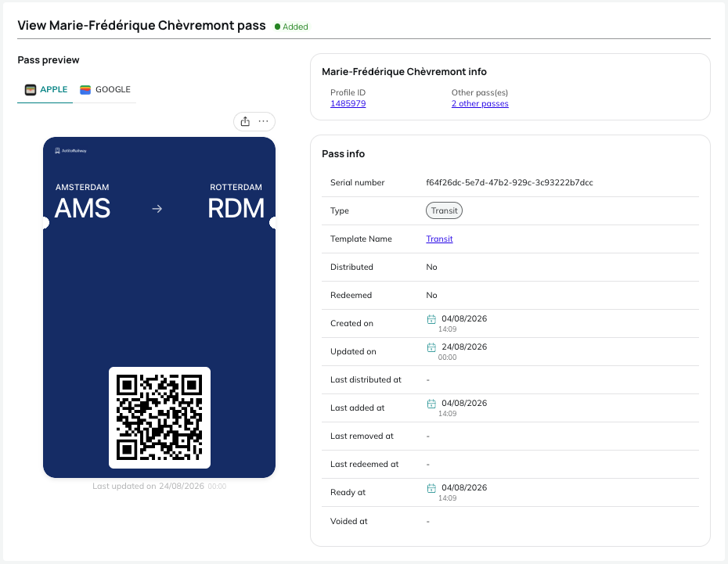Click the Voided at label

(x=348, y=521)
